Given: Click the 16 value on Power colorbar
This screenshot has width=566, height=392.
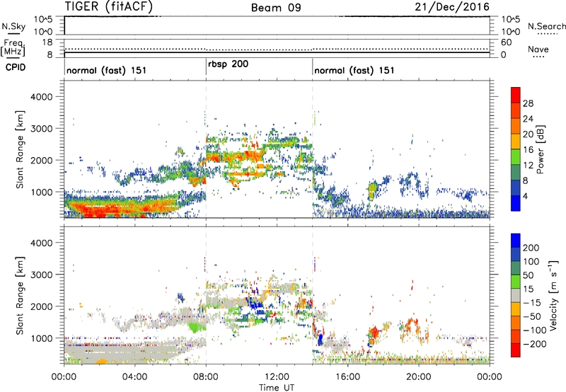Looking at the screenshot, I should pos(528,150).
